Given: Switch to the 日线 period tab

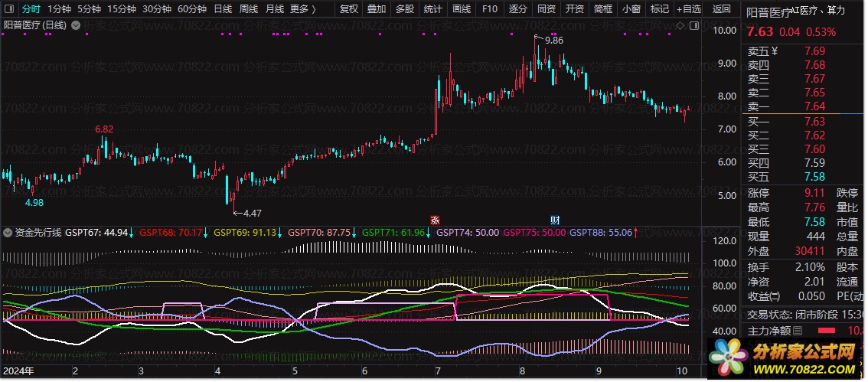Looking at the screenshot, I should [222, 9].
